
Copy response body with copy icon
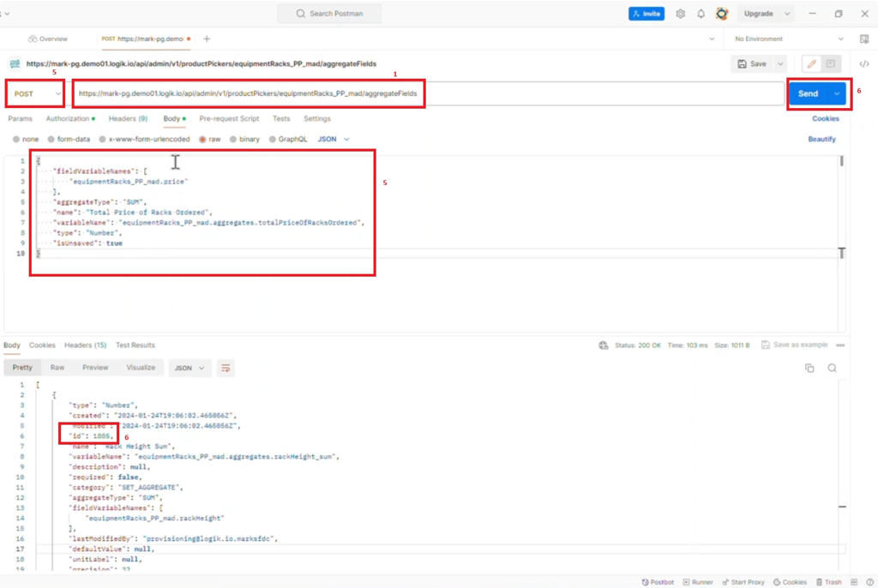(x=809, y=368)
